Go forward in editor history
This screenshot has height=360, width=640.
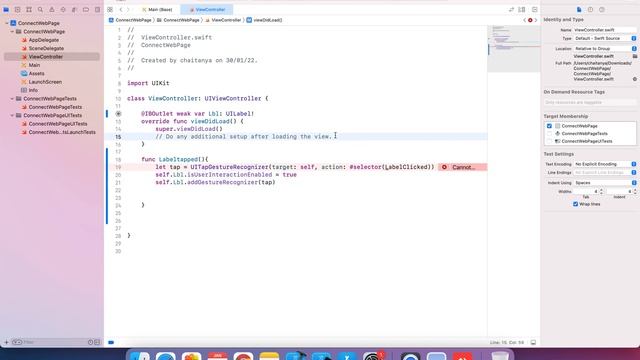pyautogui.click(x=128, y=9)
